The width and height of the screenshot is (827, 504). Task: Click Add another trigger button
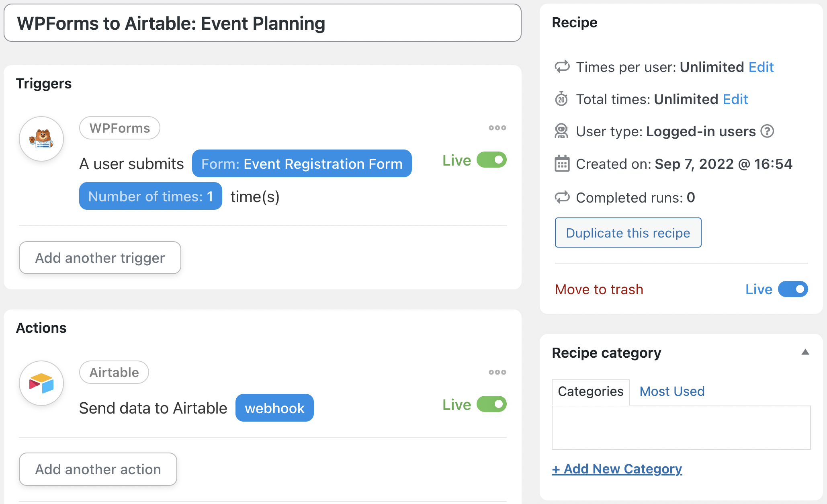pyautogui.click(x=100, y=258)
